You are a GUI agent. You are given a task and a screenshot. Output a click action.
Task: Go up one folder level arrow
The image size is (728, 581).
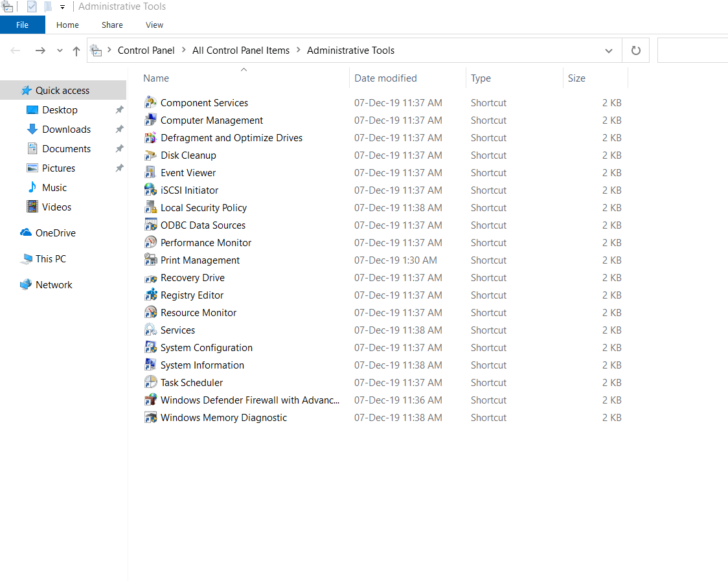(x=76, y=51)
